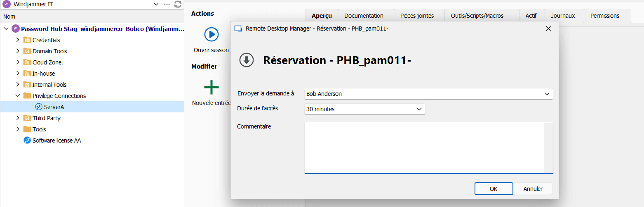Expand the Domain Tools folder

coord(17,51)
